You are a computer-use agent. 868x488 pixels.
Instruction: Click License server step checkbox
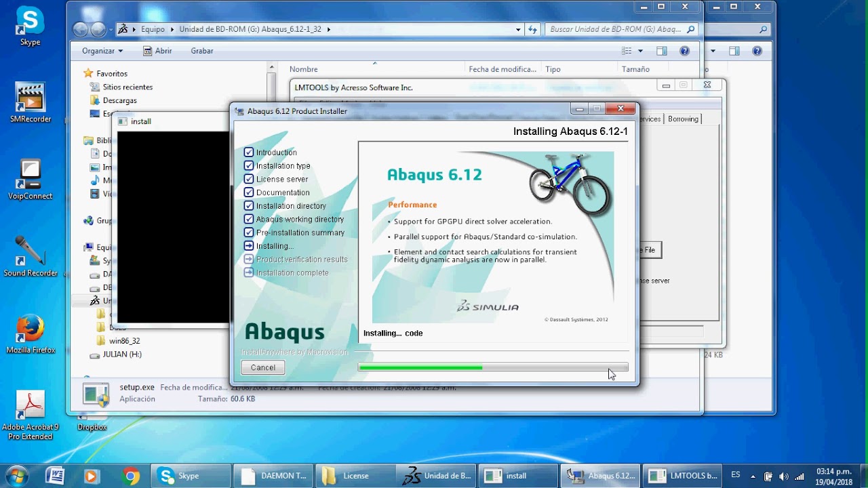pos(248,179)
